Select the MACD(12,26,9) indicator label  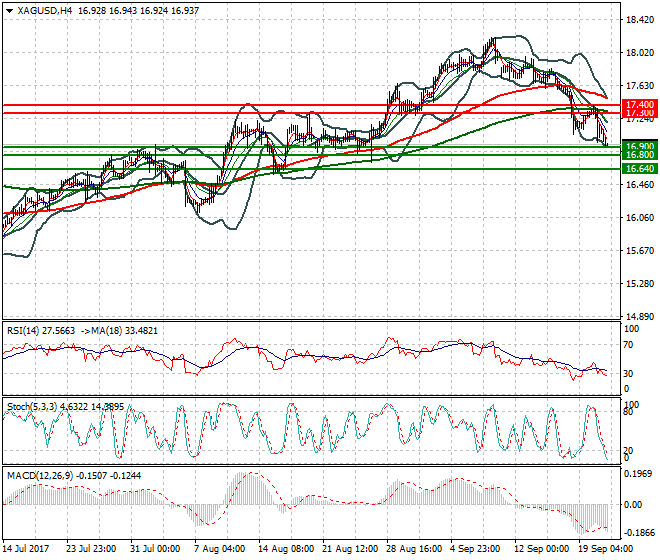40,476
